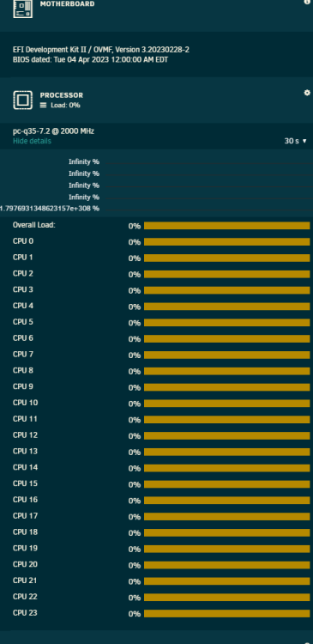The width and height of the screenshot is (313, 644).
Task: Click the PROCESSOR section title
Action: 62,95
